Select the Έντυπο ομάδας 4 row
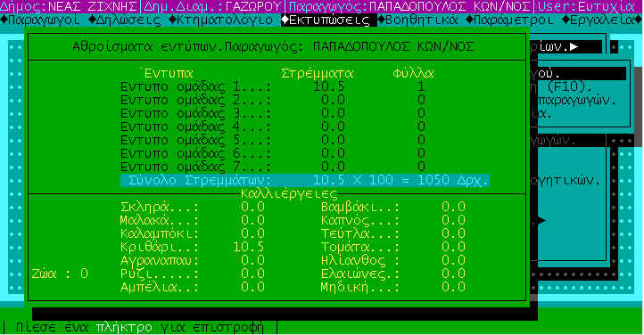The width and height of the screenshot is (644, 335). pos(273,127)
